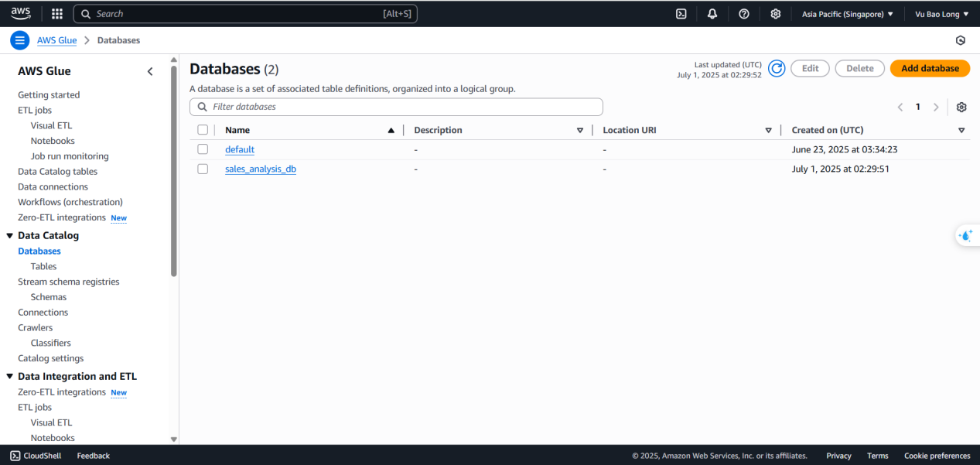
Task: Sort by Created on column arrow
Action: point(961,130)
